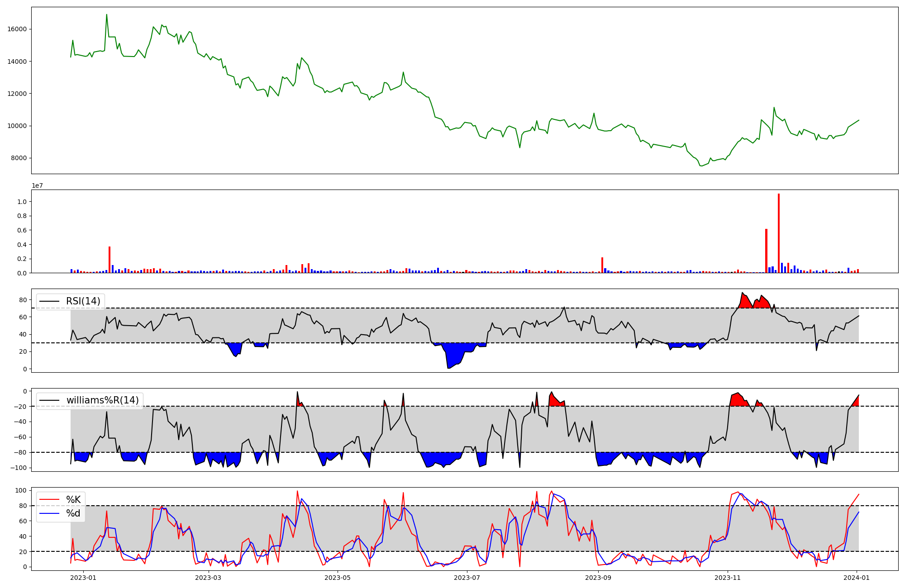Click the %K legend entry
This screenshot has width=905, height=588.
73,500
